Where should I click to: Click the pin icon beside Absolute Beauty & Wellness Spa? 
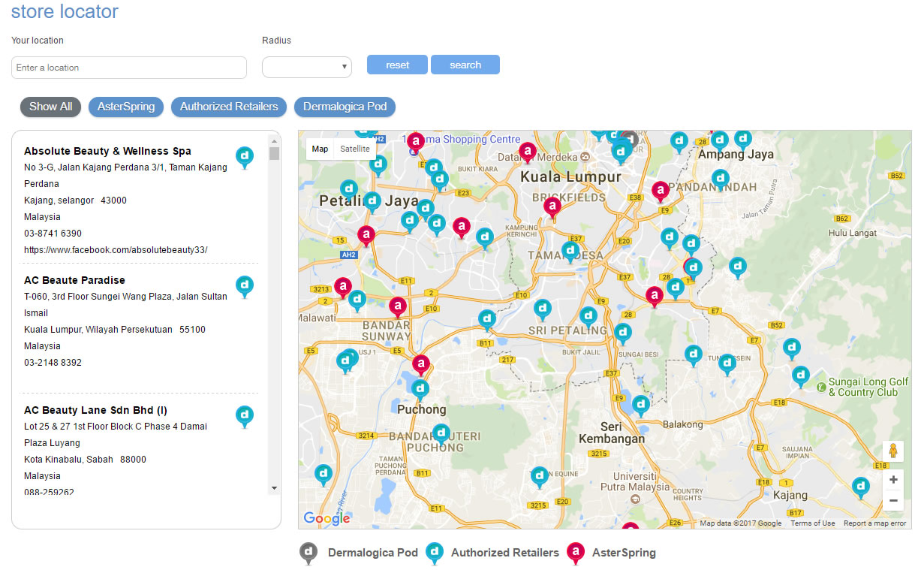[245, 158]
